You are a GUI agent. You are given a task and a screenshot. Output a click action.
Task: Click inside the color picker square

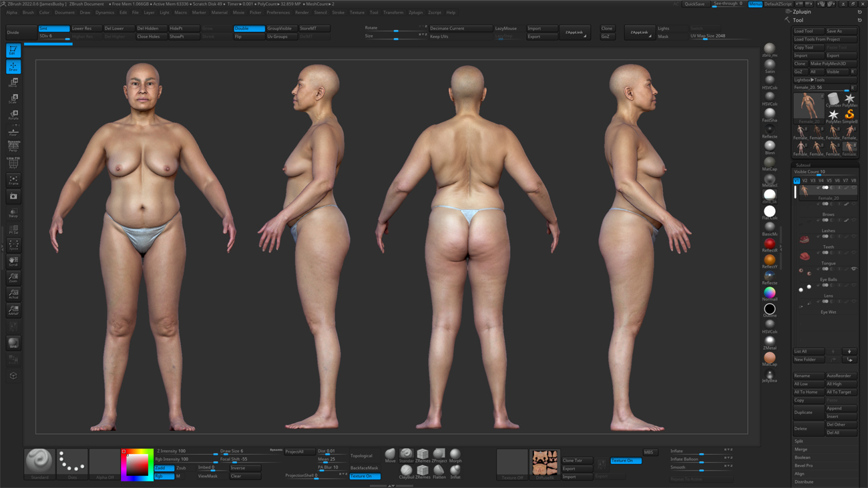pyautogui.click(x=138, y=464)
